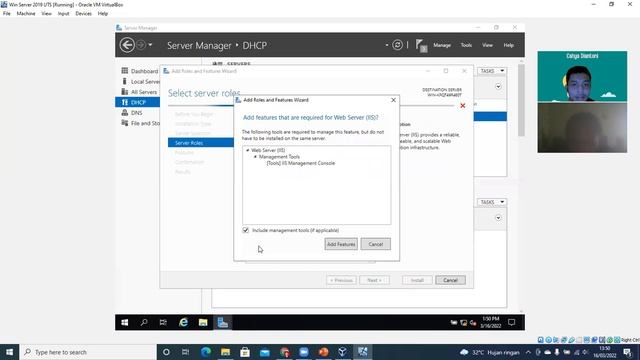This screenshot has height=360, width=640.
Task: Click the Server Manager back arrow
Action: [127, 45]
